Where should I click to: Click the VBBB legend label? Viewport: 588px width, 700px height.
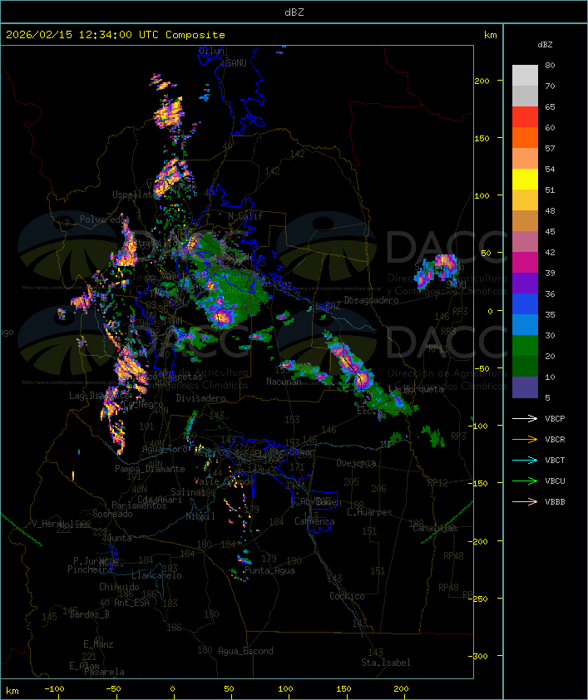[x=555, y=502]
